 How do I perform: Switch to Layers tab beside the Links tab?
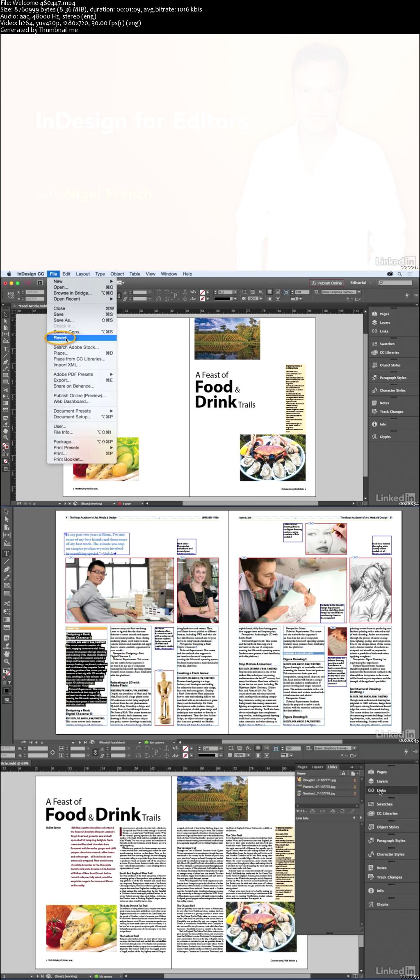[317, 767]
